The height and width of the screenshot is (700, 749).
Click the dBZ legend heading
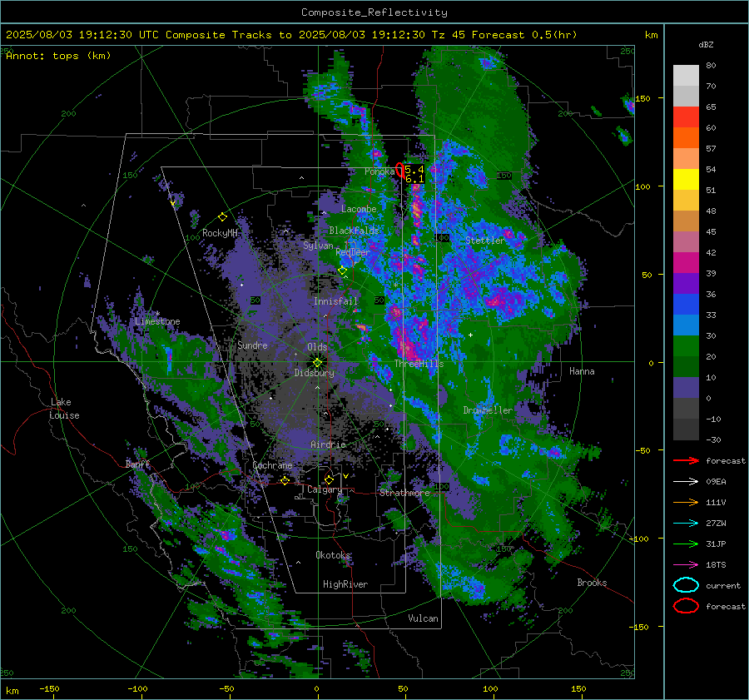tap(706, 44)
